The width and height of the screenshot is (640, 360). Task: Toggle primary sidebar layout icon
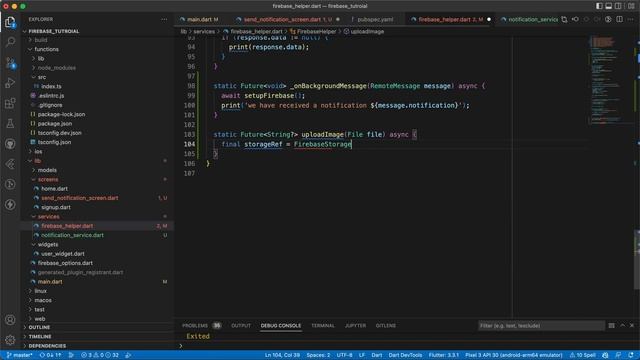(599, 6)
